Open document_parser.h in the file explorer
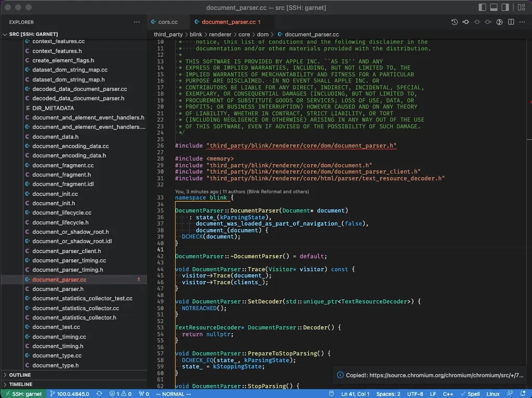532x398 pixels. (x=58, y=289)
